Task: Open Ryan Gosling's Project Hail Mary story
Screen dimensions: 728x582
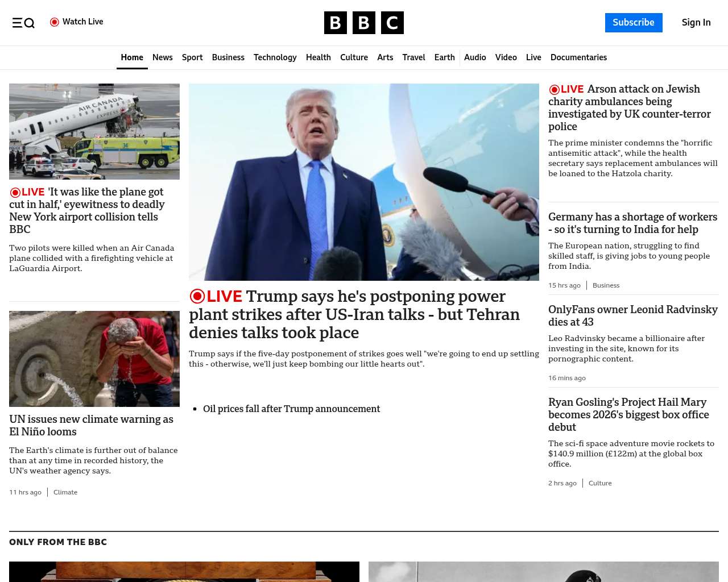Action: [628, 414]
